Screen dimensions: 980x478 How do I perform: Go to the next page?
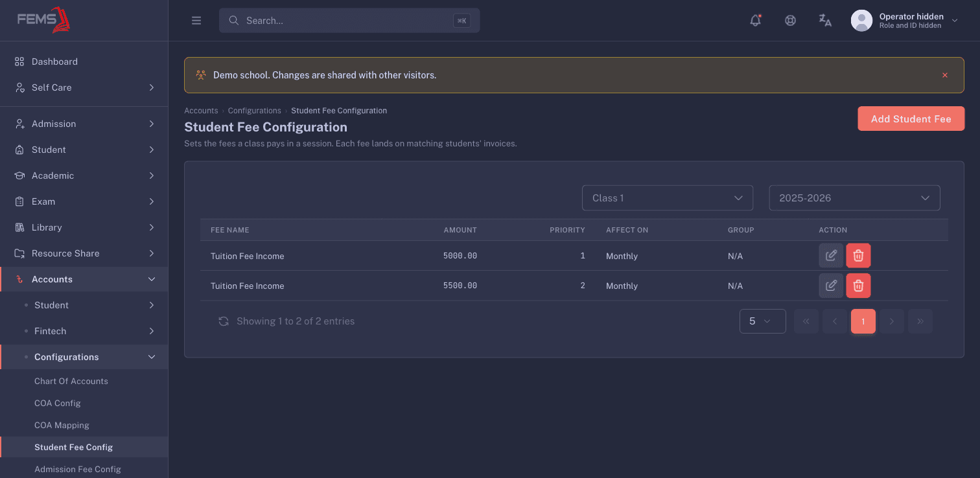coord(892,321)
